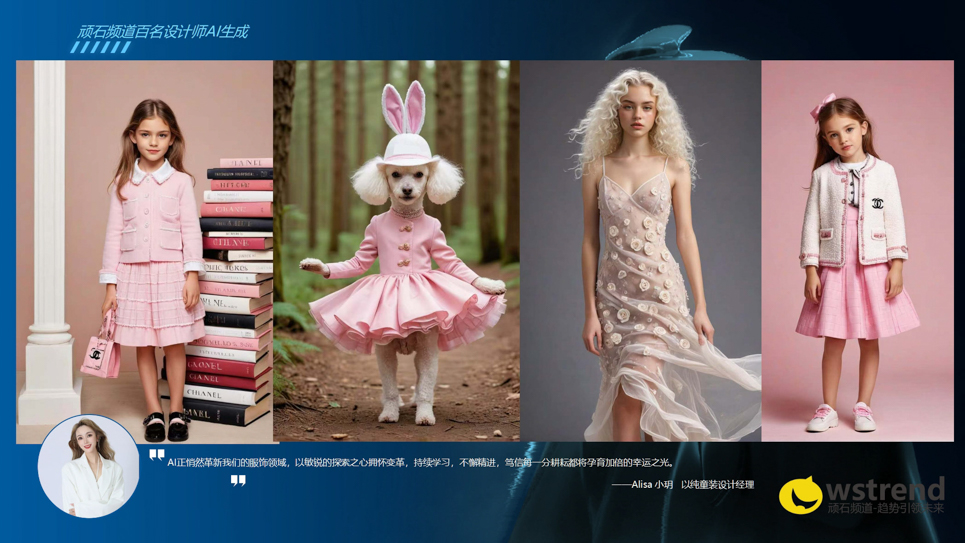Open the blonde model floral dress image
The image size is (965, 543).
click(640, 250)
